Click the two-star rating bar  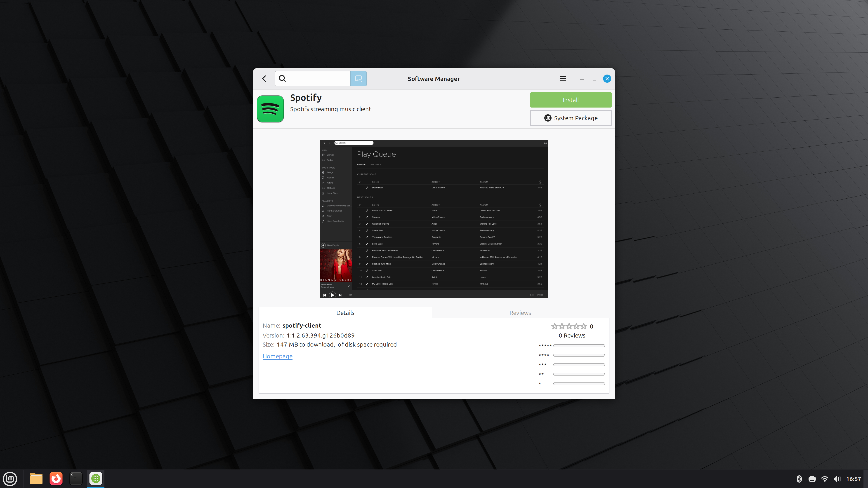tap(579, 374)
